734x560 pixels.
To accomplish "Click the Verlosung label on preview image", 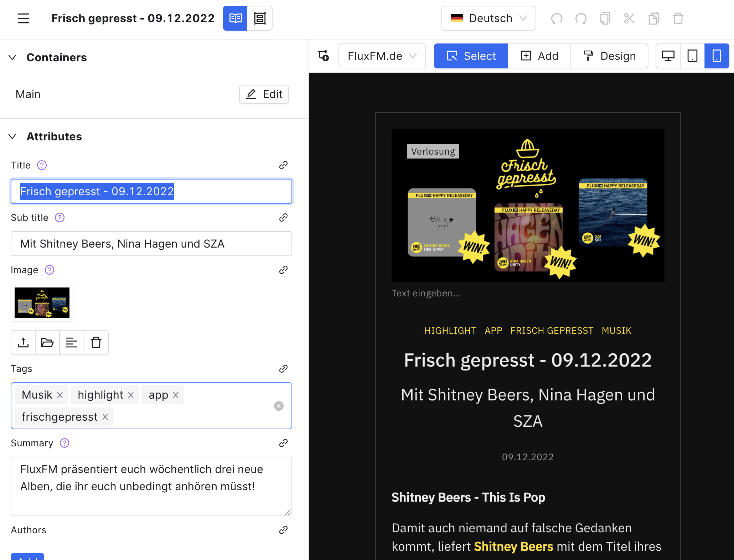I will (433, 151).
